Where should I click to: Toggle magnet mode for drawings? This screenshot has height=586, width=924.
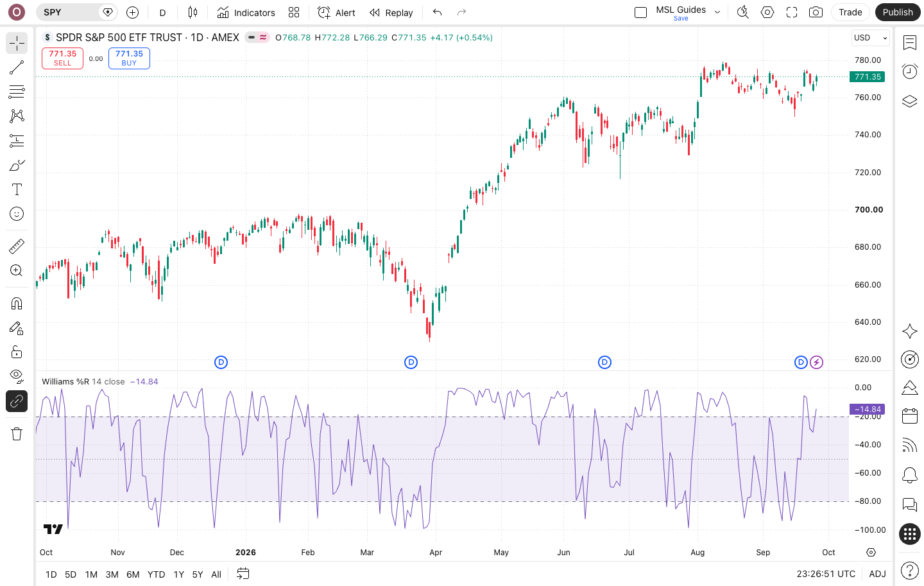point(17,304)
